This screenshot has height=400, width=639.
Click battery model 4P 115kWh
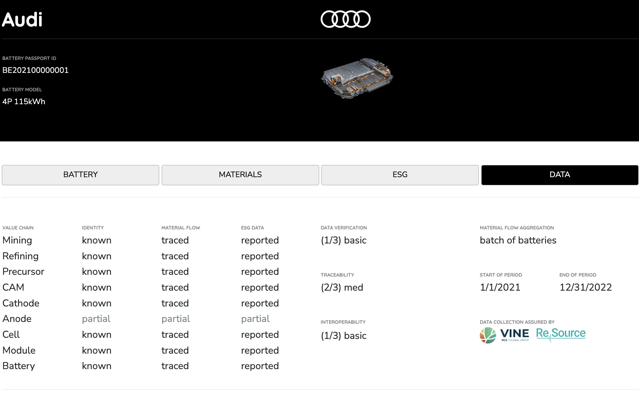tap(24, 102)
